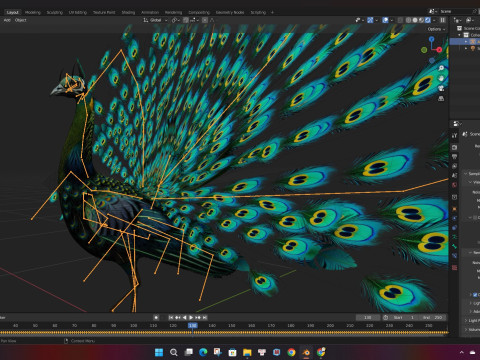This screenshot has height=360, width=480.
Task: Switch between perspective and orthographic view
Action: [x=441, y=99]
